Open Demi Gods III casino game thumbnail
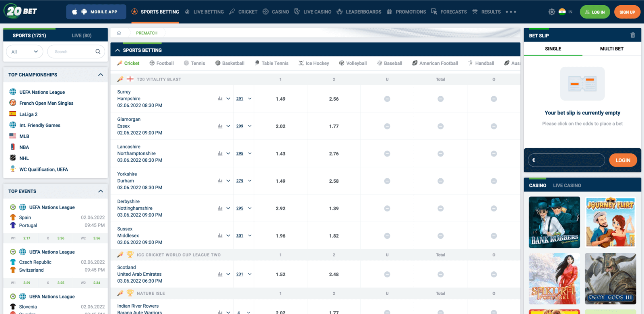644x314 pixels. click(610, 279)
